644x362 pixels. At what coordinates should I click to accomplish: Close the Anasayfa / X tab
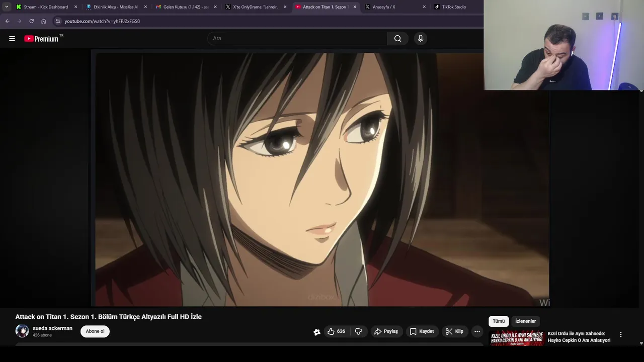click(424, 7)
